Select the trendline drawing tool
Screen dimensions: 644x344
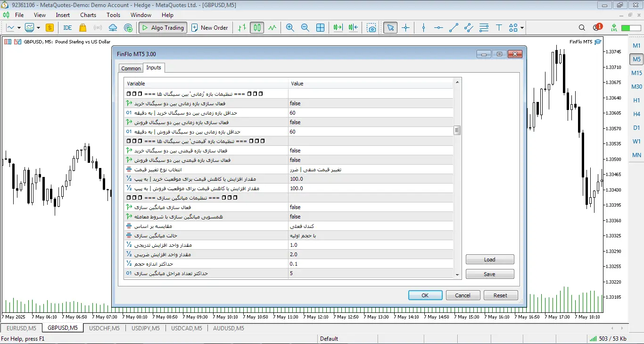click(454, 28)
